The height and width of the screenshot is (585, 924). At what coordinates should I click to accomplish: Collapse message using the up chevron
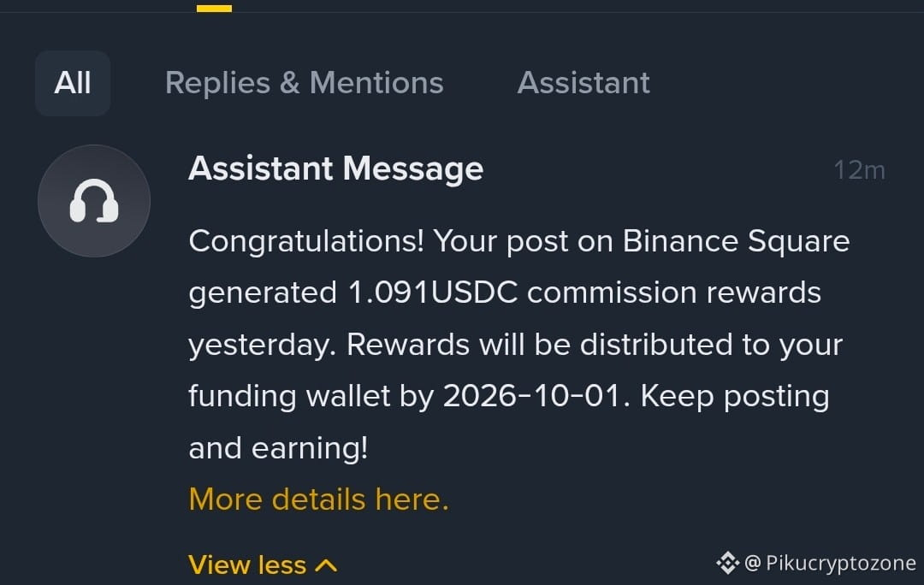coord(326,565)
